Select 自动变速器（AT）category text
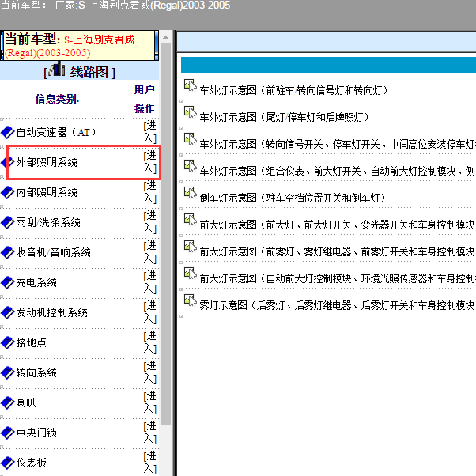The height and width of the screenshot is (476, 476). coord(56,132)
